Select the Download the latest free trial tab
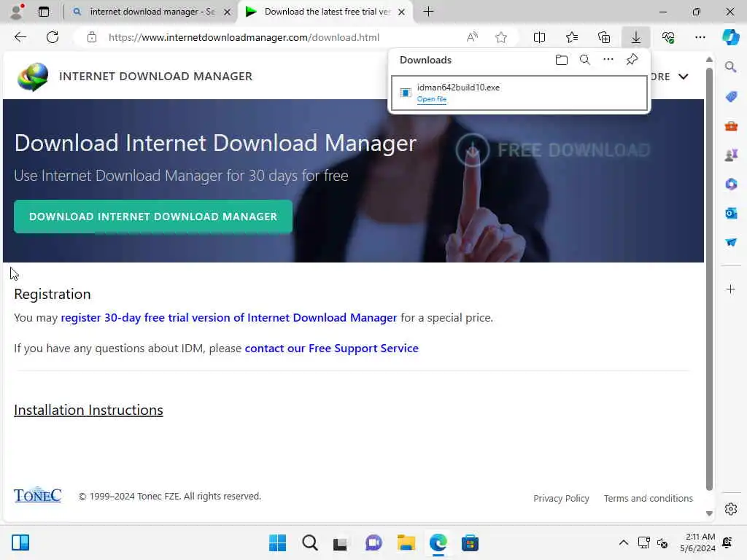Screen dimensions: 747x560 click(325, 12)
